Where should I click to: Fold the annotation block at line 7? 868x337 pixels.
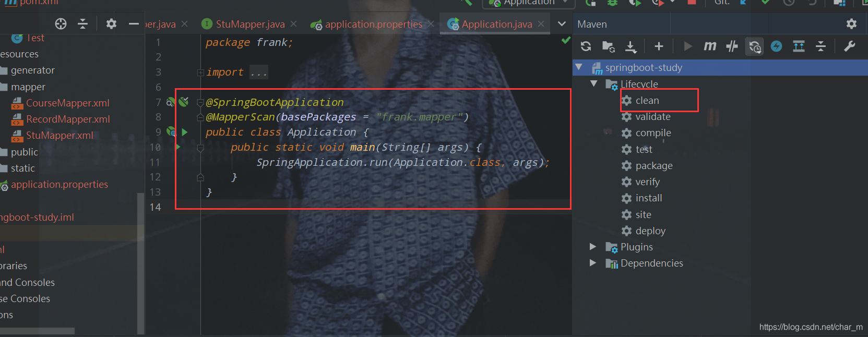point(200,103)
